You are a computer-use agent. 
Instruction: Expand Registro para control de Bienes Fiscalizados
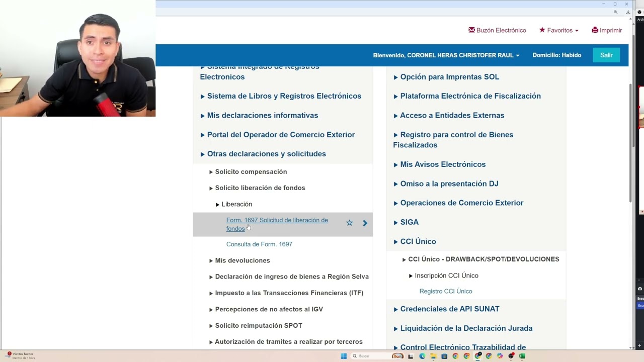point(453,140)
